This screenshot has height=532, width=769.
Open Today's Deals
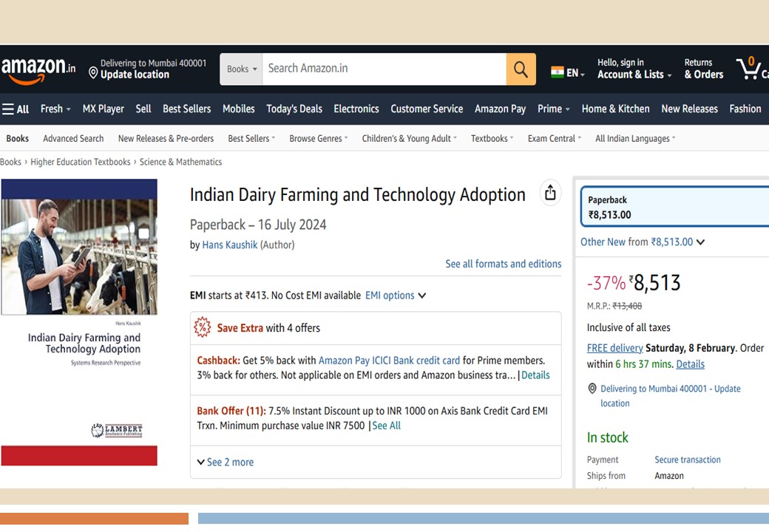tap(294, 109)
